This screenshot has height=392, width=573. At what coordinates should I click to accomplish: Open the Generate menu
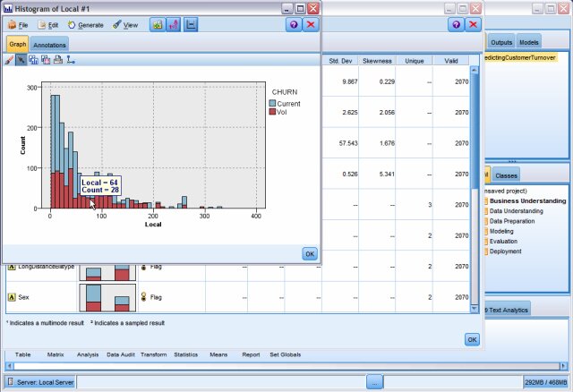click(86, 25)
